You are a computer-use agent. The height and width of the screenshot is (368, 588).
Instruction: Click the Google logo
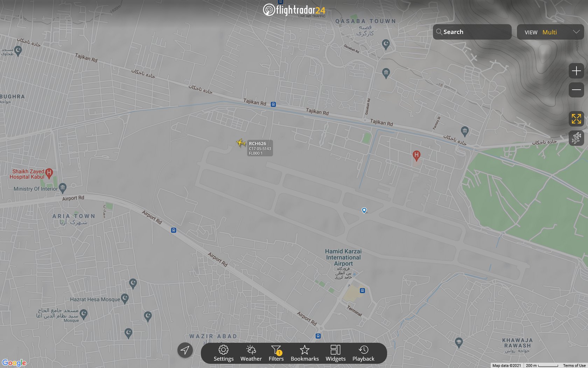tap(14, 363)
